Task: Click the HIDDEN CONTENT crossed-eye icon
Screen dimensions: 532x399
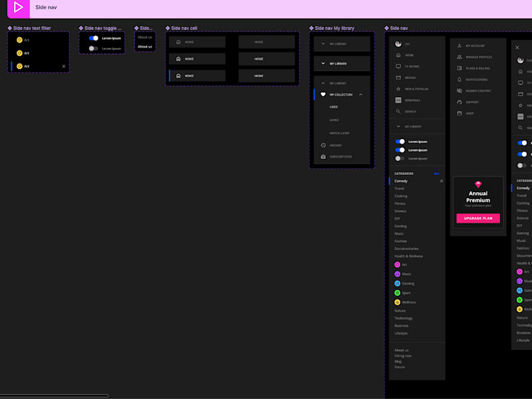Action: pyautogui.click(x=460, y=91)
